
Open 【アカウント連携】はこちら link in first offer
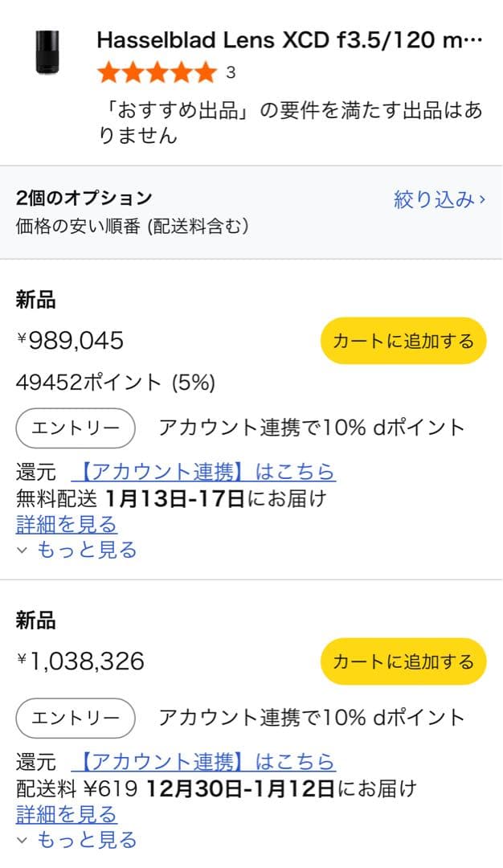[x=202, y=471]
